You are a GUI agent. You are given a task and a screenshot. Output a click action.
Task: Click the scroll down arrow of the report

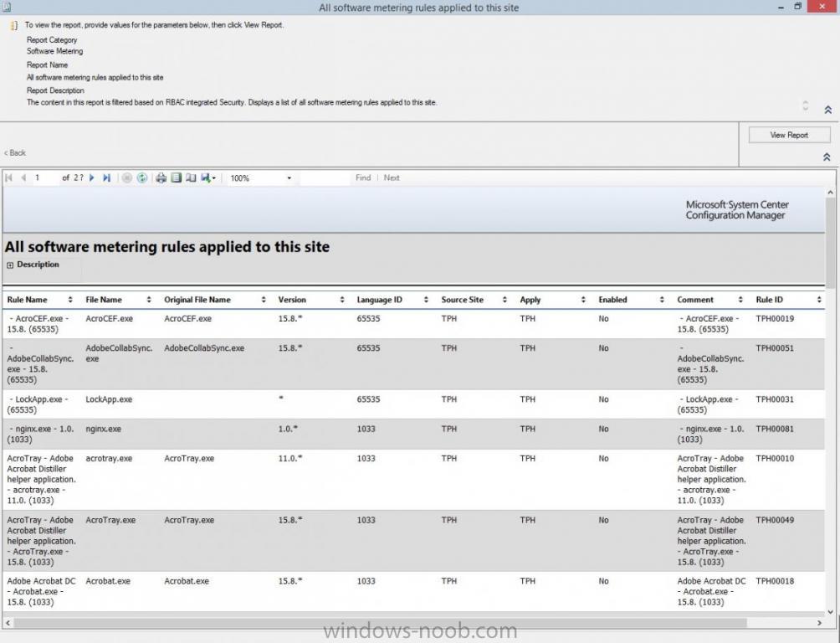[830, 612]
